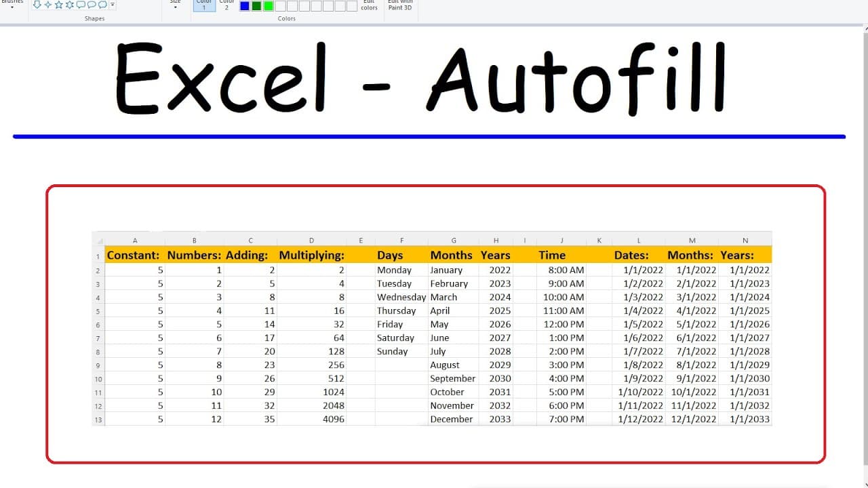Click the 'September' cell
Screen dimensions: 868x488
click(x=453, y=378)
